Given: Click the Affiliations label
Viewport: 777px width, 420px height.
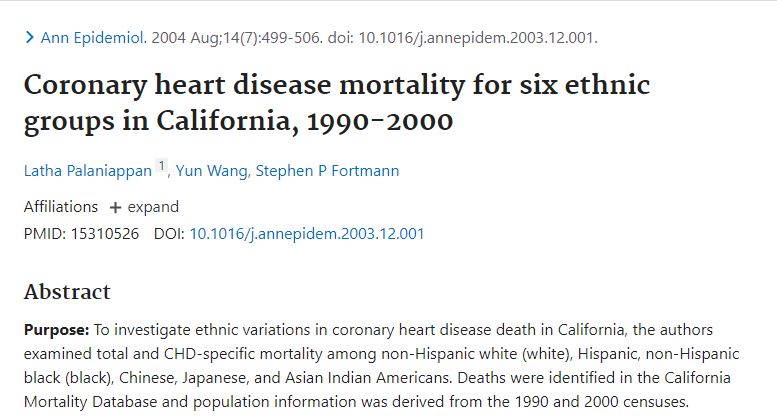Looking at the screenshot, I should [61, 207].
